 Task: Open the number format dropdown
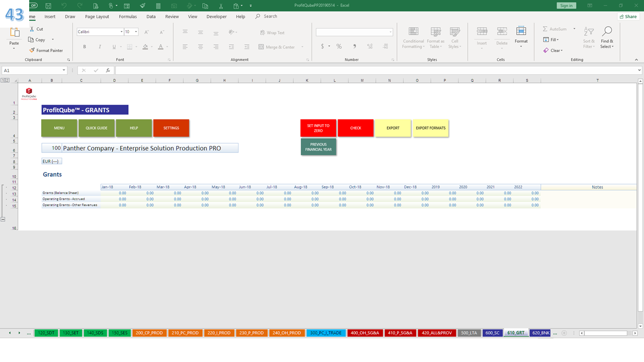[x=390, y=32]
